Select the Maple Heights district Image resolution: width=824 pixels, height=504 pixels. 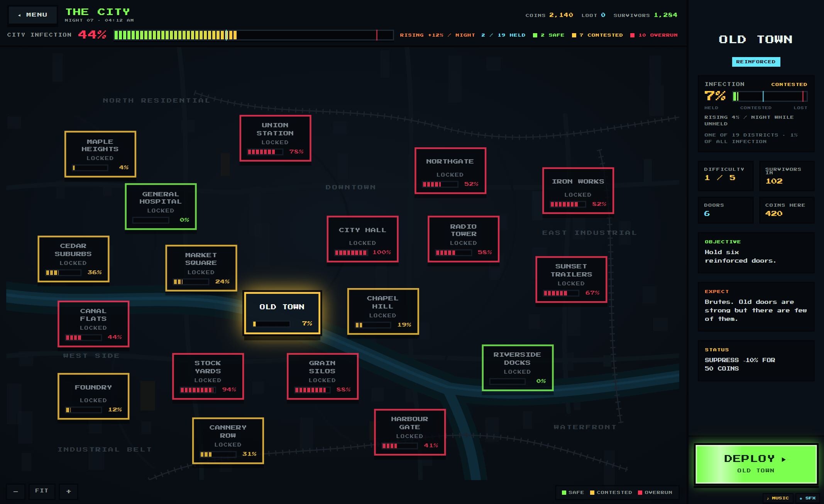[x=100, y=154]
